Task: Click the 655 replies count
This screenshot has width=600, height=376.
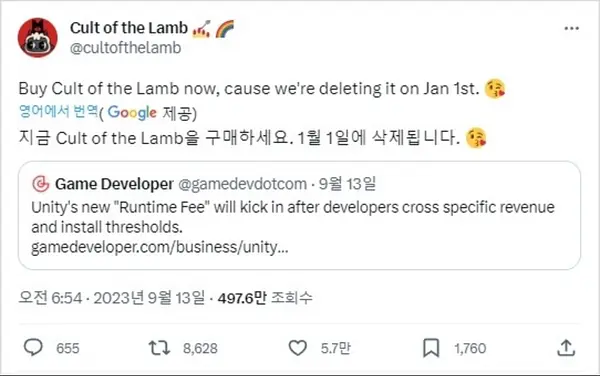Action: pos(68,348)
